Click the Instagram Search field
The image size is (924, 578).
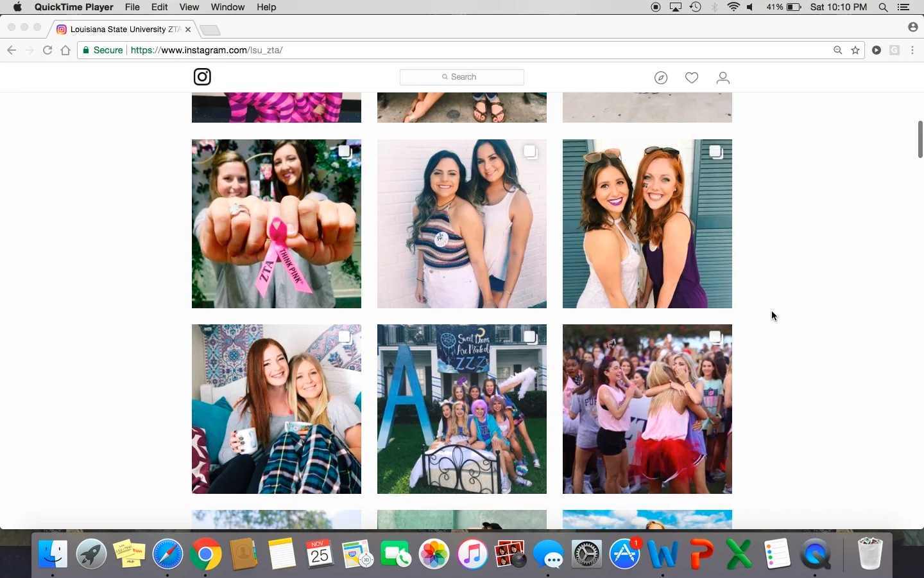pos(462,77)
